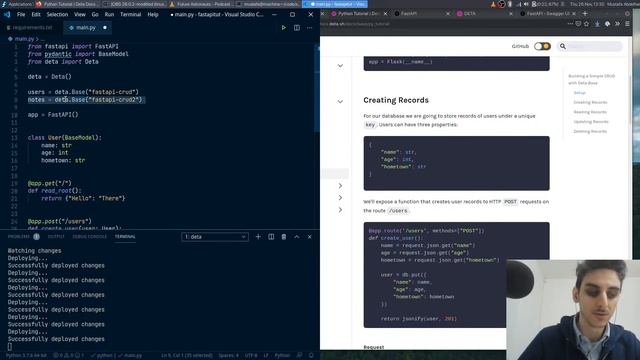Select the main.py editor tab

click(x=86, y=28)
